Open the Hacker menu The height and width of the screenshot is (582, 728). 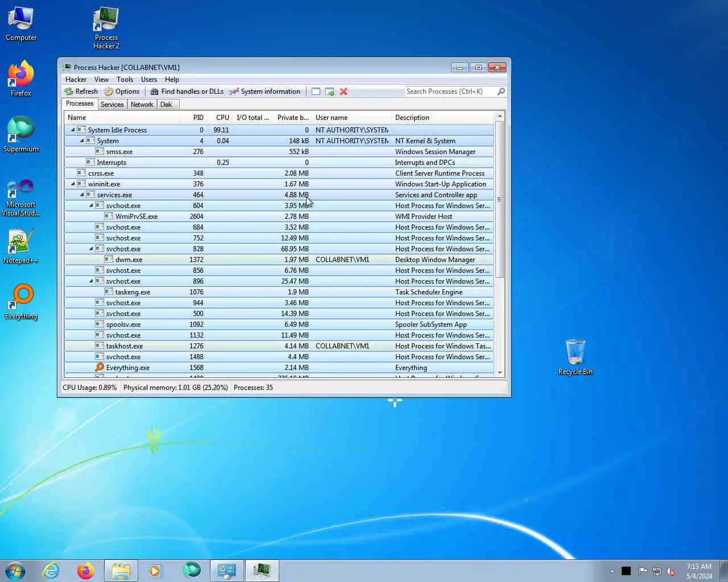coord(76,80)
